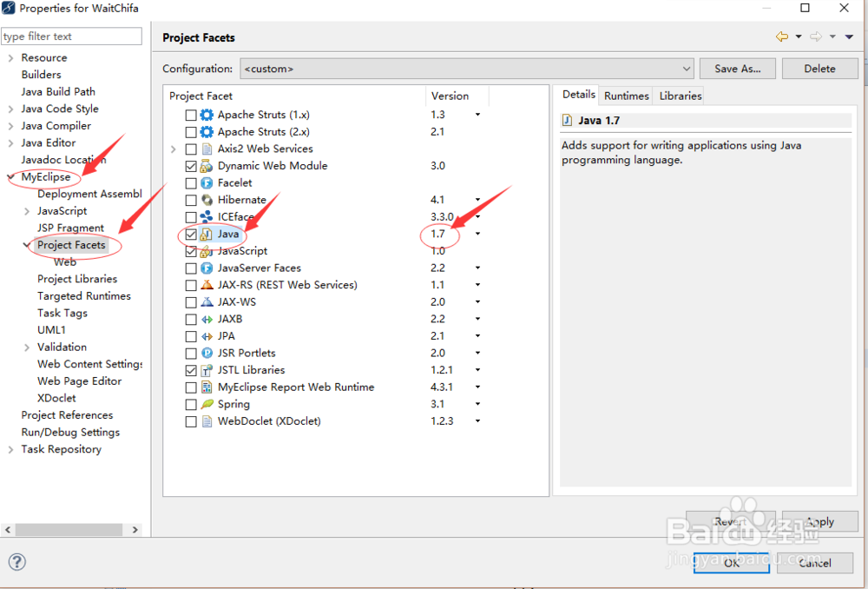Switch to the Details tab
The height and width of the screenshot is (589, 868).
pos(578,94)
